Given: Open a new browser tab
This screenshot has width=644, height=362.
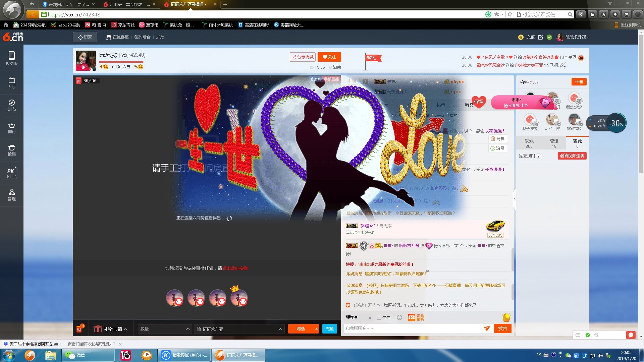Looking at the screenshot, I should click(225, 4).
